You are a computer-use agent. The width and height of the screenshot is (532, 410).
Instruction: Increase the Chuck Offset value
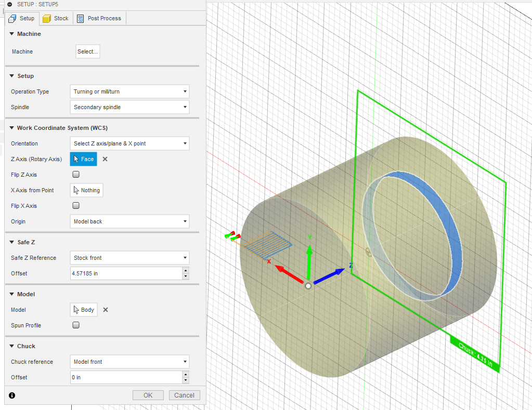185,374
